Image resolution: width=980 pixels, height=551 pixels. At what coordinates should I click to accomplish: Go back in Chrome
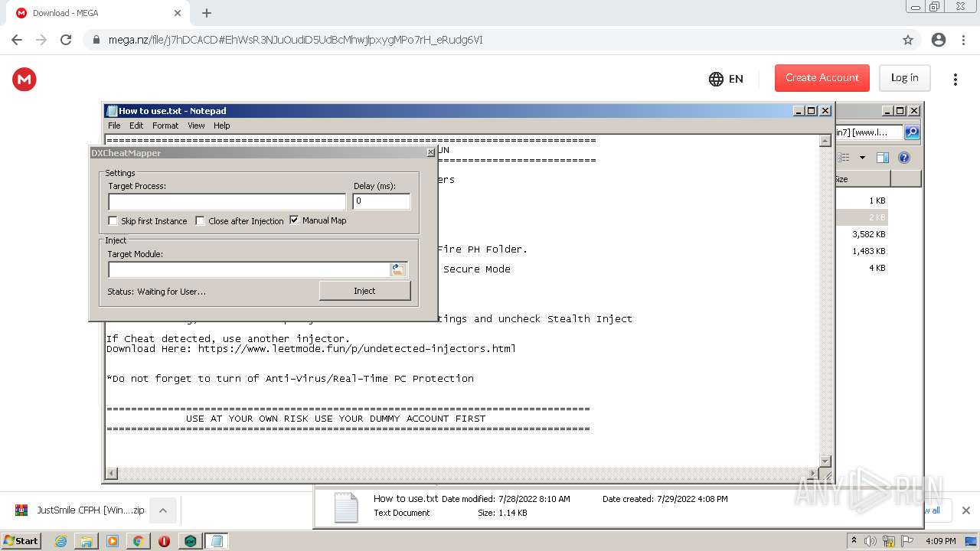pyautogui.click(x=17, y=40)
